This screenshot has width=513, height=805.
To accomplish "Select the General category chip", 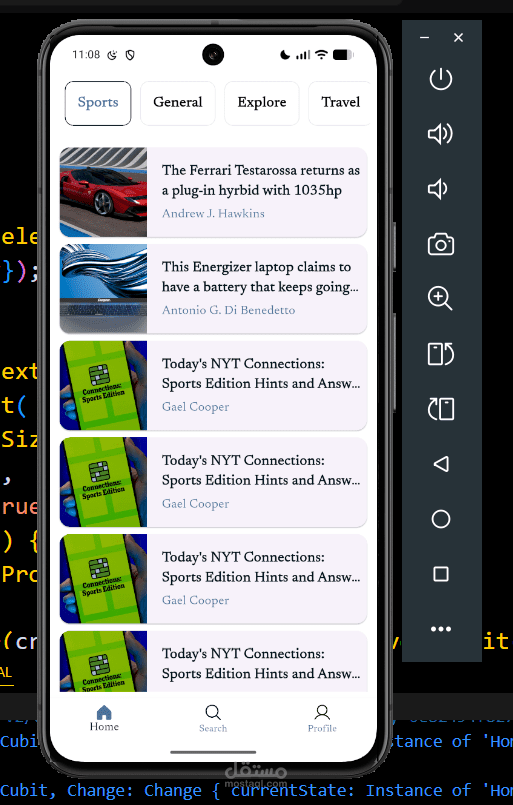I will point(178,103).
